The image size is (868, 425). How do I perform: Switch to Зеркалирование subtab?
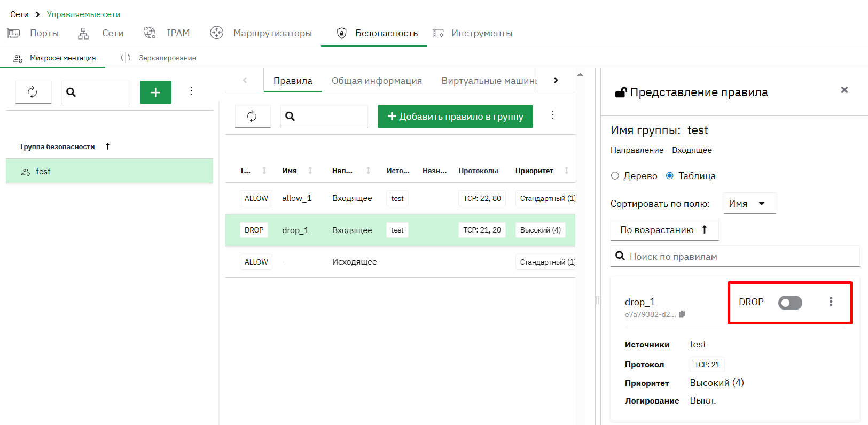158,58
